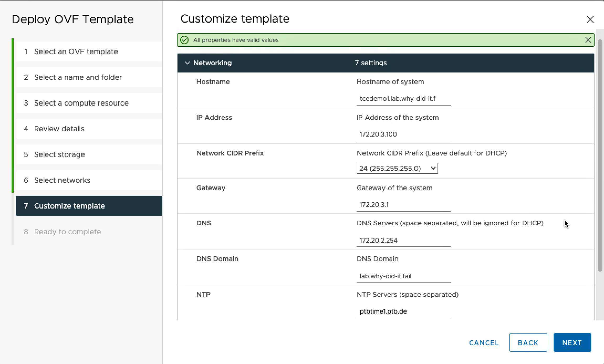Cancel the OVF deployment wizard
This screenshot has height=364, width=604.
484,343
